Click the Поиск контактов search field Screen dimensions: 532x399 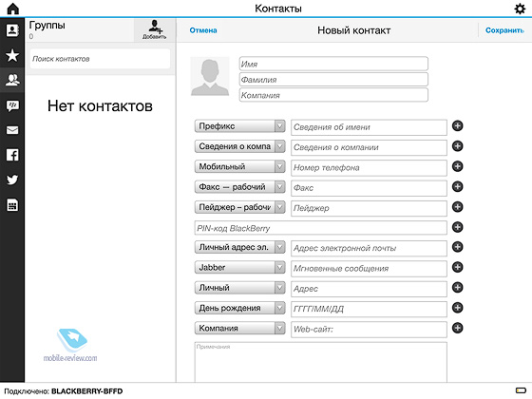pyautogui.click(x=100, y=59)
